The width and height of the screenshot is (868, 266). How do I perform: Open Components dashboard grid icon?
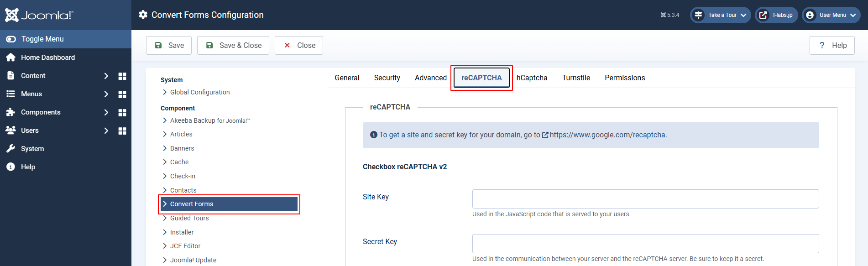122,112
